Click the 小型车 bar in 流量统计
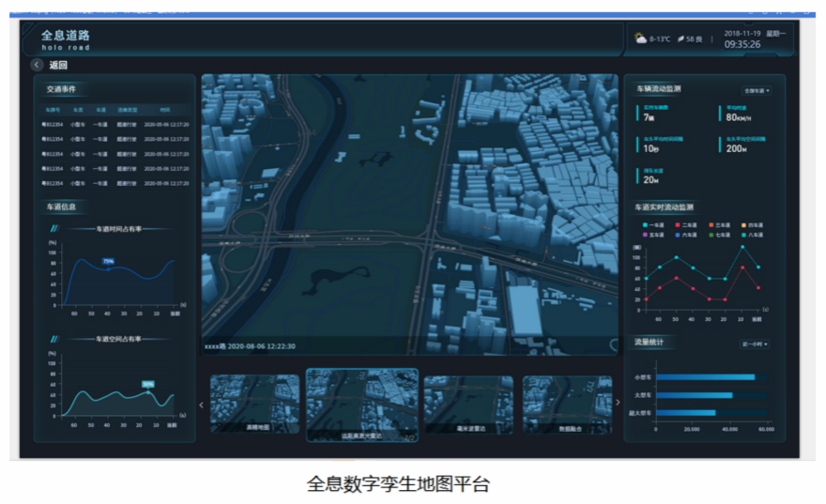 (705, 377)
